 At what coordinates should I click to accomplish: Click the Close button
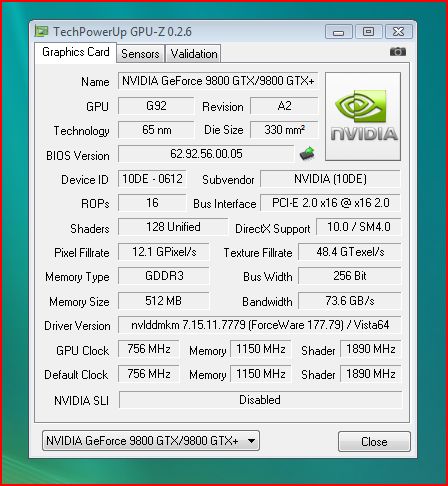pos(374,442)
